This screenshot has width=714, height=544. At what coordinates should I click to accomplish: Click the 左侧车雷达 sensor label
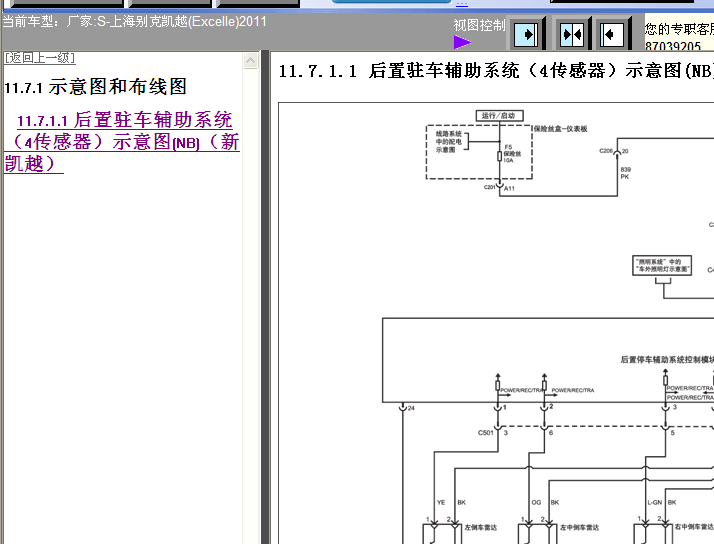tap(481, 528)
